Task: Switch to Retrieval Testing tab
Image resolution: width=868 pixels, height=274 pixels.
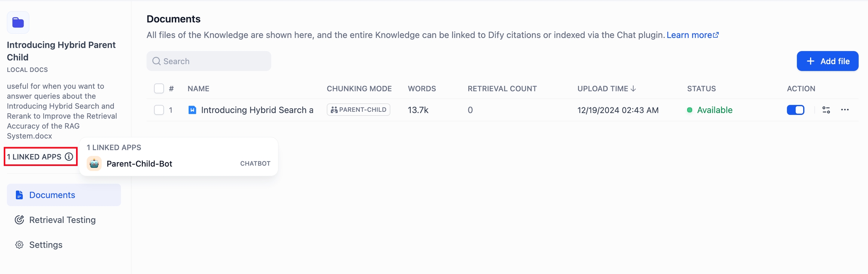Action: click(62, 220)
